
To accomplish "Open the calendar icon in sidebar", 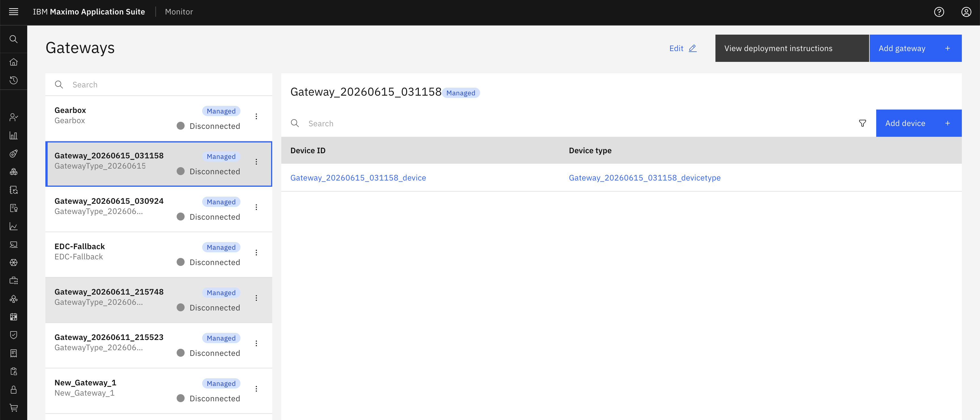I will (14, 317).
